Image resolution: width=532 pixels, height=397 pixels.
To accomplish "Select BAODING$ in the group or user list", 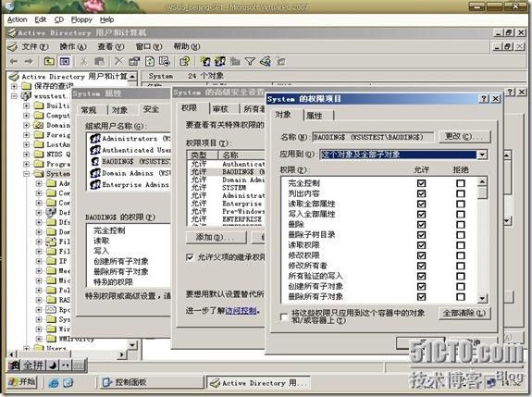I will click(130, 162).
